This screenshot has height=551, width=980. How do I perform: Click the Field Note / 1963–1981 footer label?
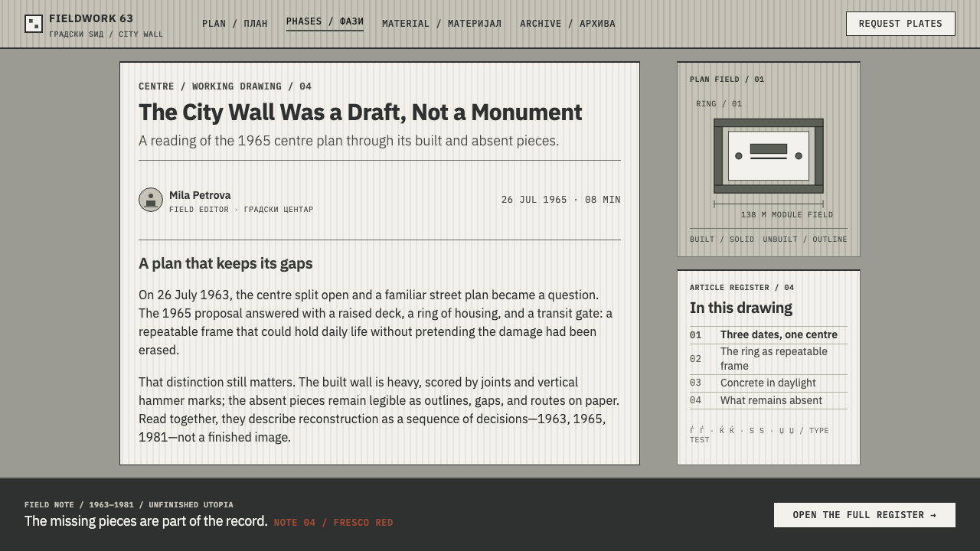coord(129,505)
